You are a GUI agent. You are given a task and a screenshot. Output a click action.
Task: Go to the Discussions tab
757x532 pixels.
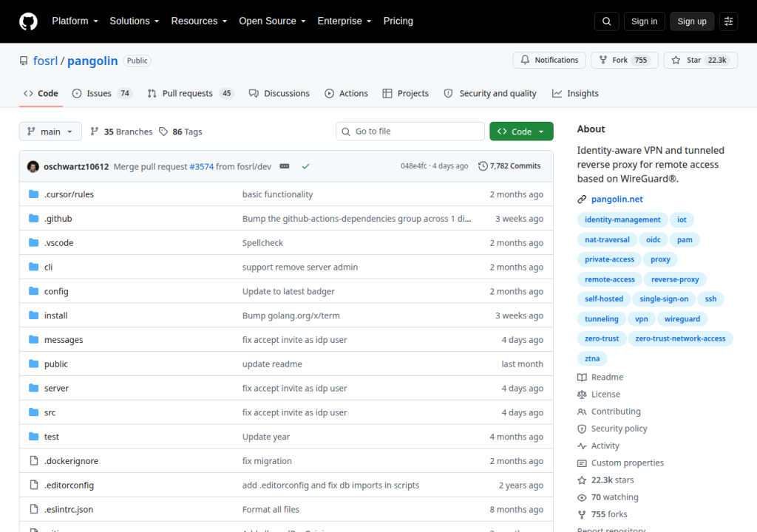[x=279, y=93]
